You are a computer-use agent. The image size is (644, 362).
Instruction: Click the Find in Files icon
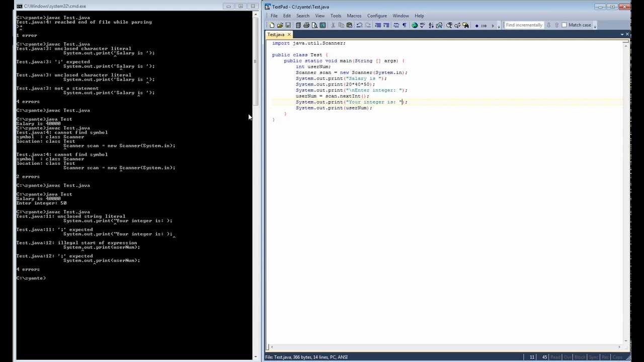(x=466, y=25)
